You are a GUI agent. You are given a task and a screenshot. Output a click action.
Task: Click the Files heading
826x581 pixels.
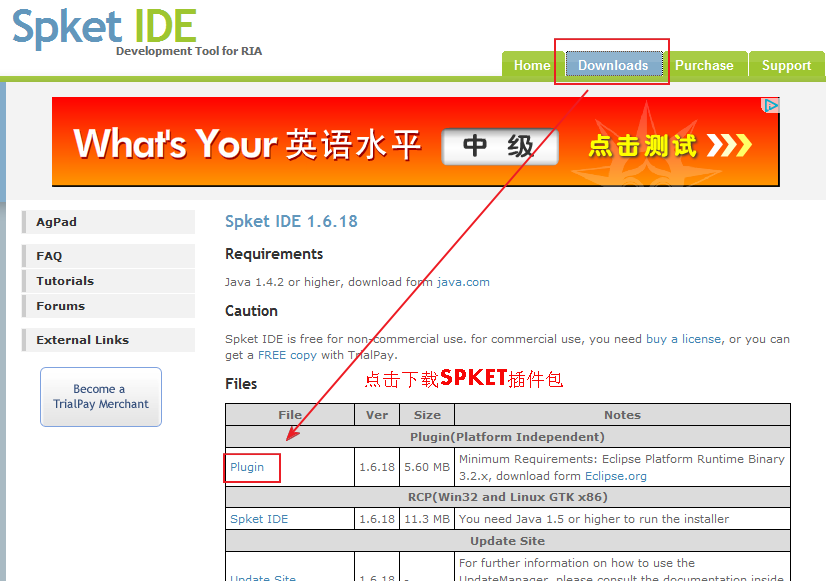click(241, 383)
